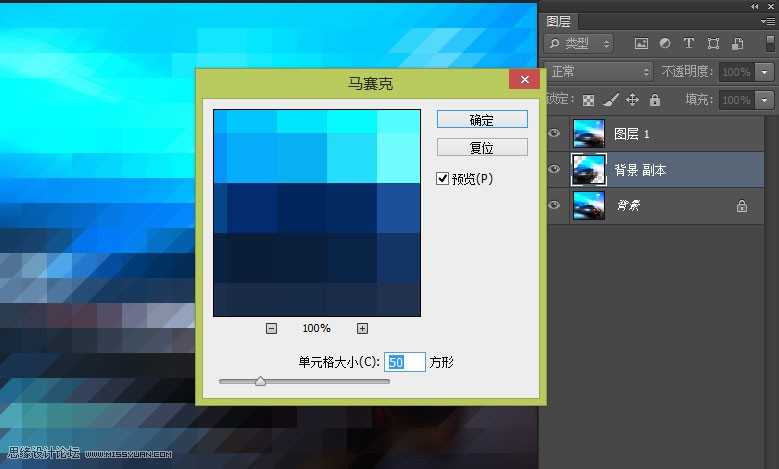
Task: Expand the 不透明度 opacity dropdown arrow
Action: (x=765, y=72)
